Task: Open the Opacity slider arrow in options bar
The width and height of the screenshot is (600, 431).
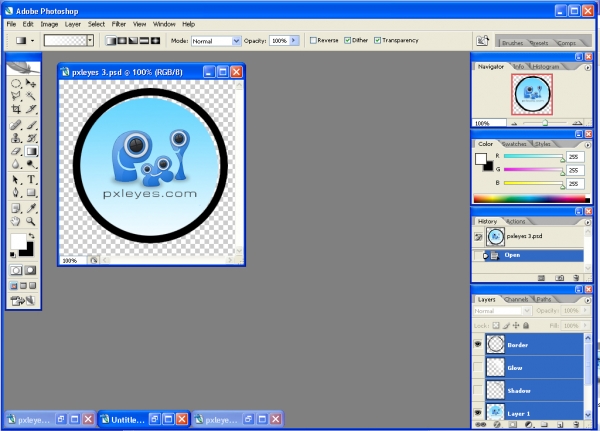Action: point(294,41)
